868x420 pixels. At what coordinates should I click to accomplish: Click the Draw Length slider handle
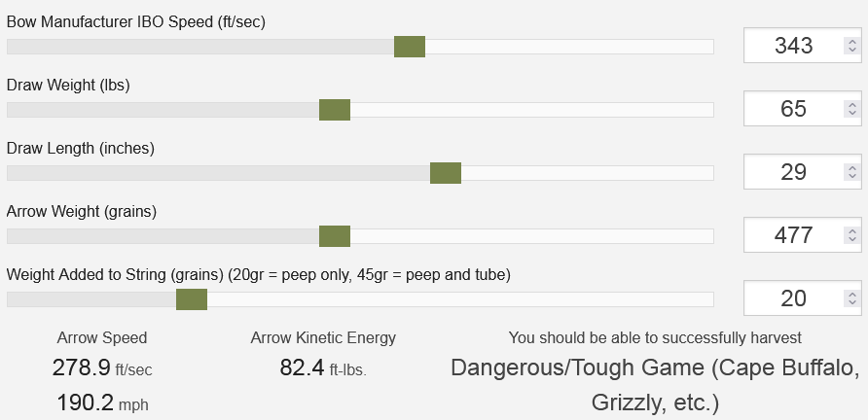click(446, 173)
